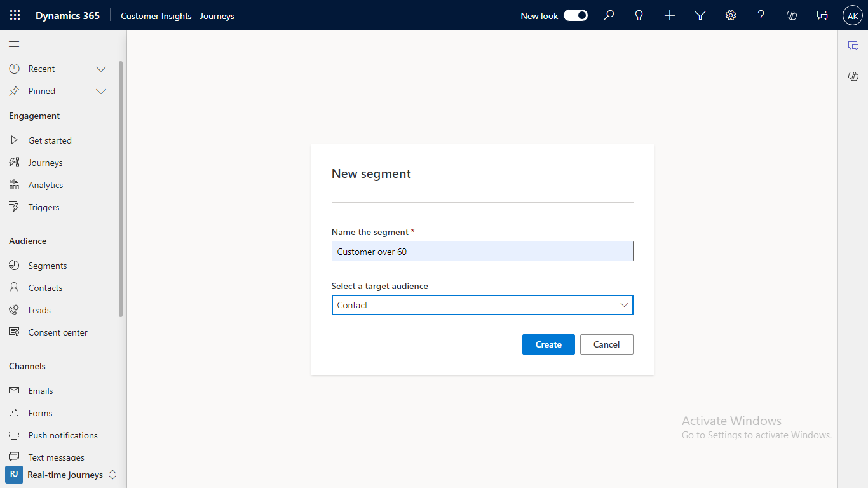Viewport: 868px width, 488px height.
Task: Cancel the New segment dialog
Action: point(606,344)
